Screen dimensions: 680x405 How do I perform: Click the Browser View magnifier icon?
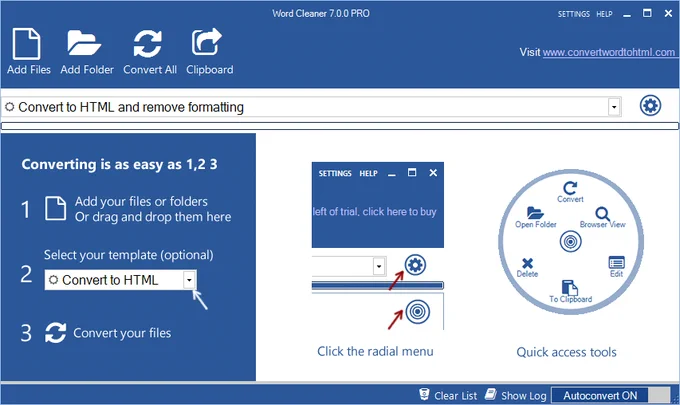602,213
